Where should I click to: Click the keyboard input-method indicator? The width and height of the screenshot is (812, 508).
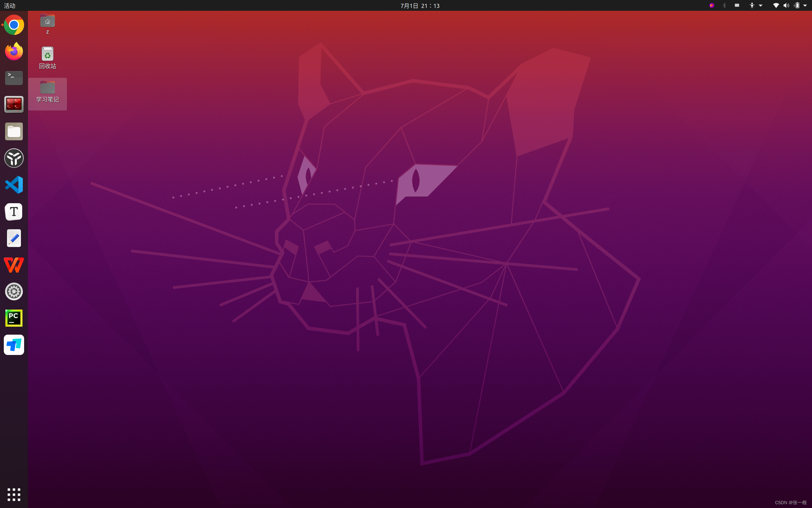(x=737, y=5)
